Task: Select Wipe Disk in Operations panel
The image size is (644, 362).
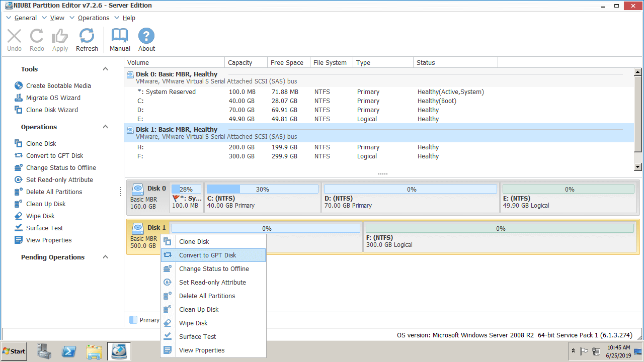Action: click(40, 216)
